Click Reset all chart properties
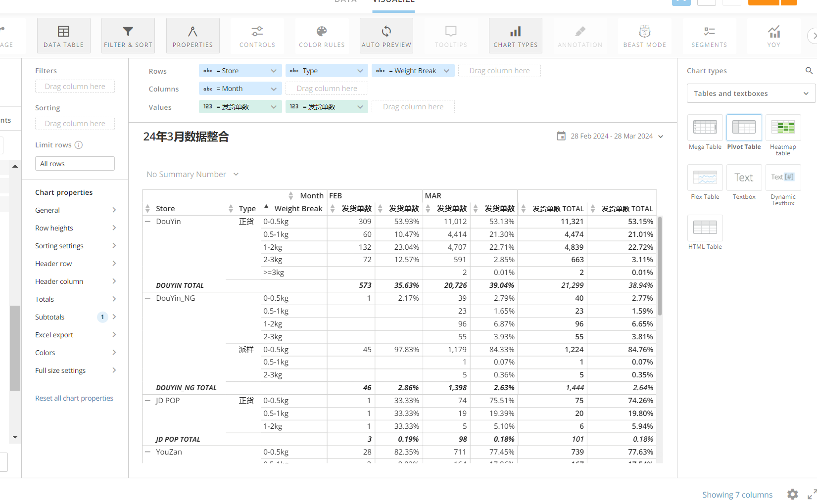The width and height of the screenshot is (817, 504). [74, 398]
